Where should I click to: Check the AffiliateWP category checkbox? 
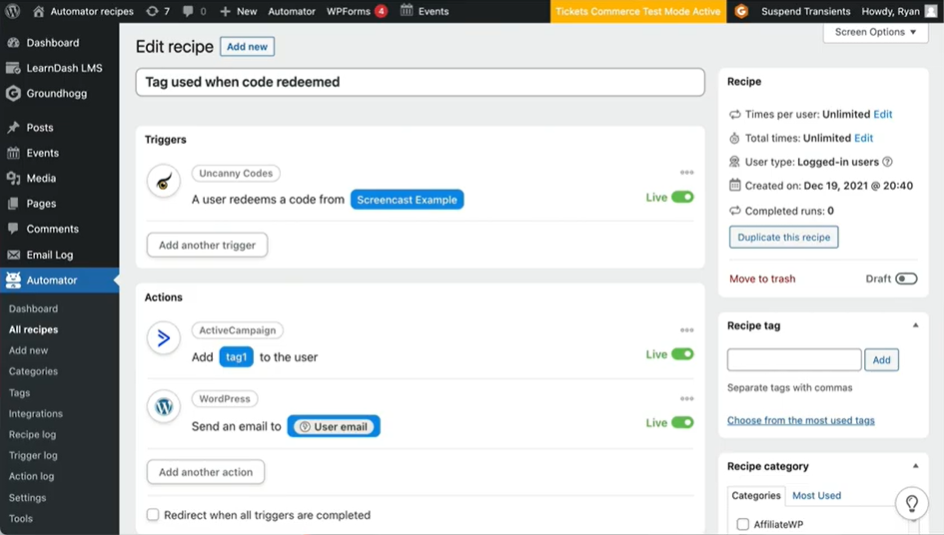(743, 524)
